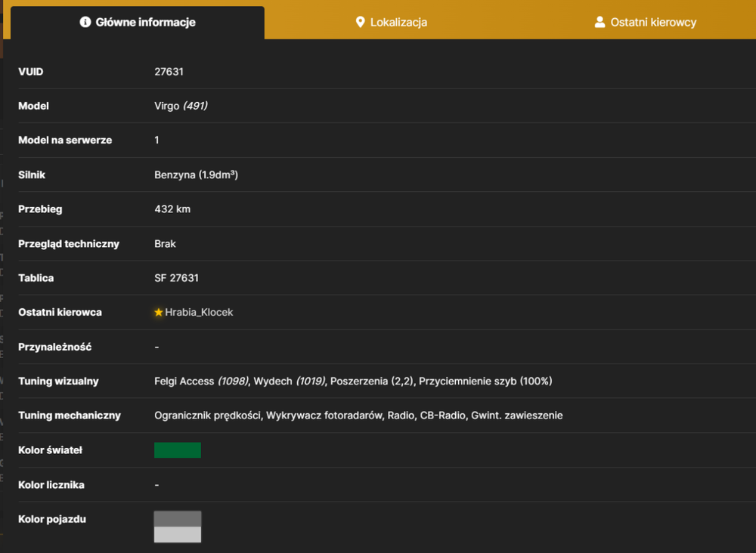756x553 pixels.
Task: Select the VUID value 27631
Action: [169, 72]
